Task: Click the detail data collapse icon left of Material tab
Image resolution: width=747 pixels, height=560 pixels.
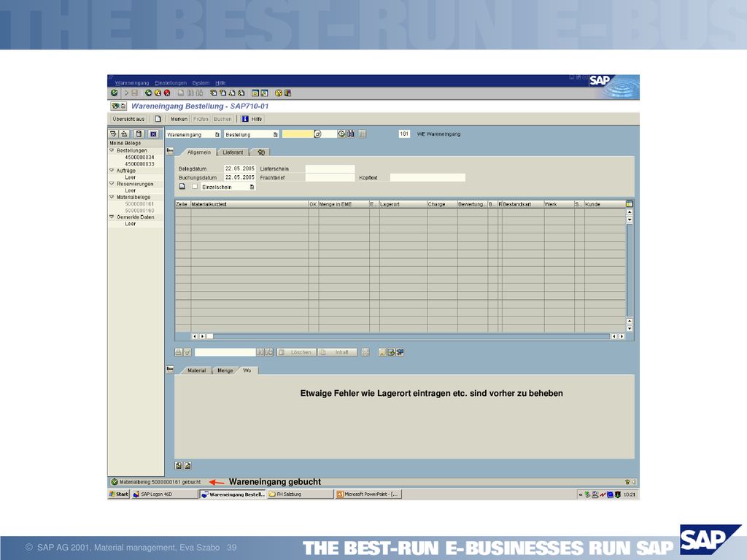Action: 170,369
